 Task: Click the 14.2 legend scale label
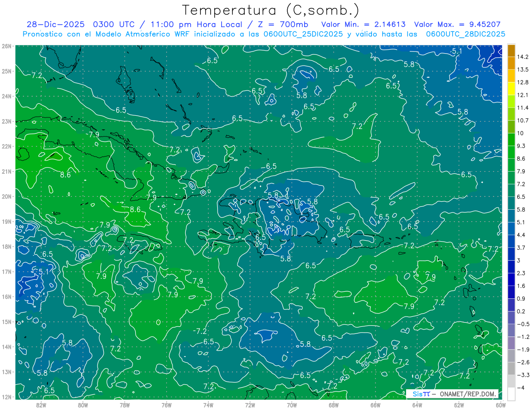[x=522, y=57]
